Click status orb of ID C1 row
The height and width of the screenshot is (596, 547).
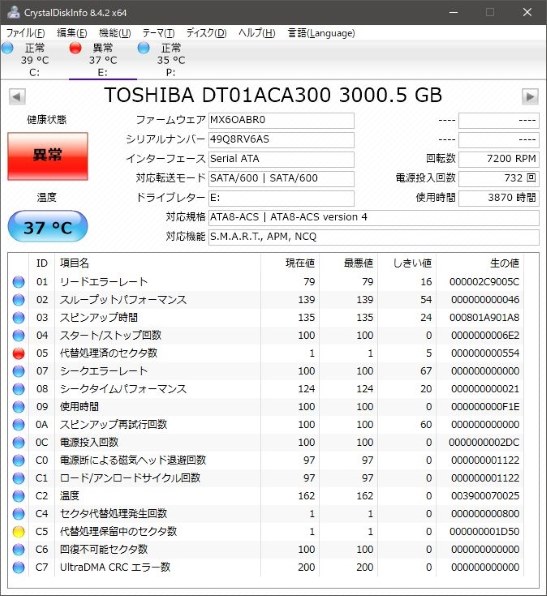pos(19,479)
